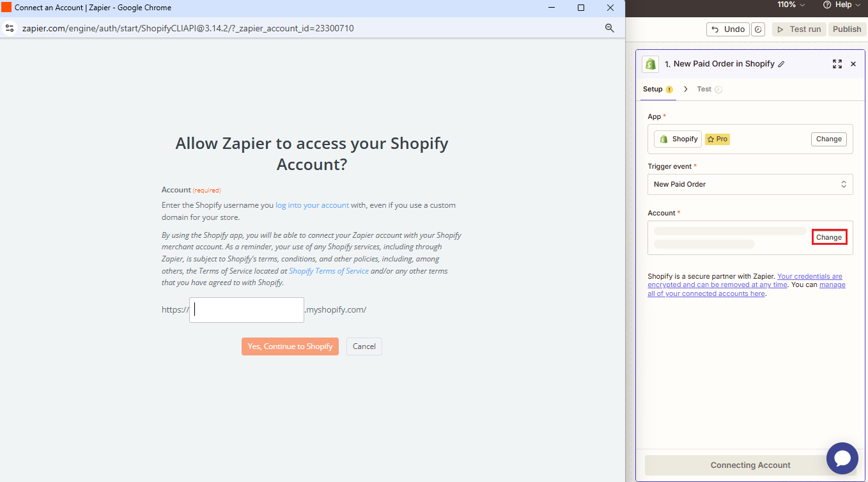Select the Shopify app chip
Viewport: 868px width, 482px height.
tap(678, 139)
